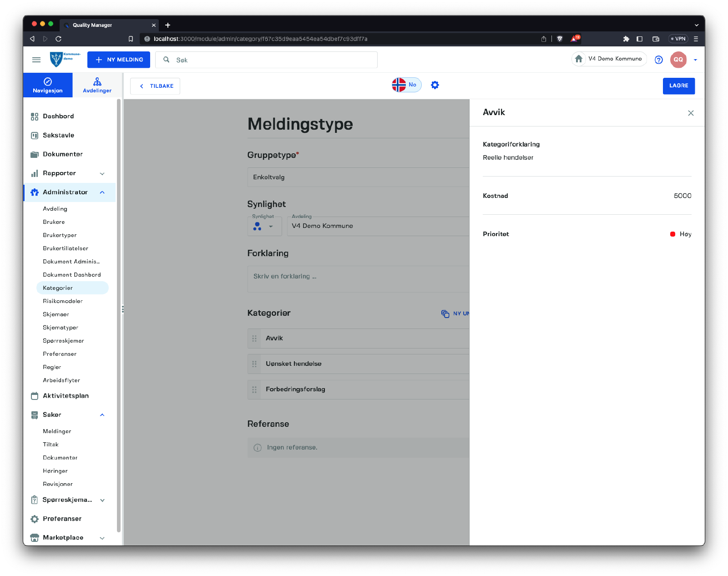Open Sakstavle from the sidebar
Image resolution: width=728 pixels, height=576 pixels.
coord(58,135)
